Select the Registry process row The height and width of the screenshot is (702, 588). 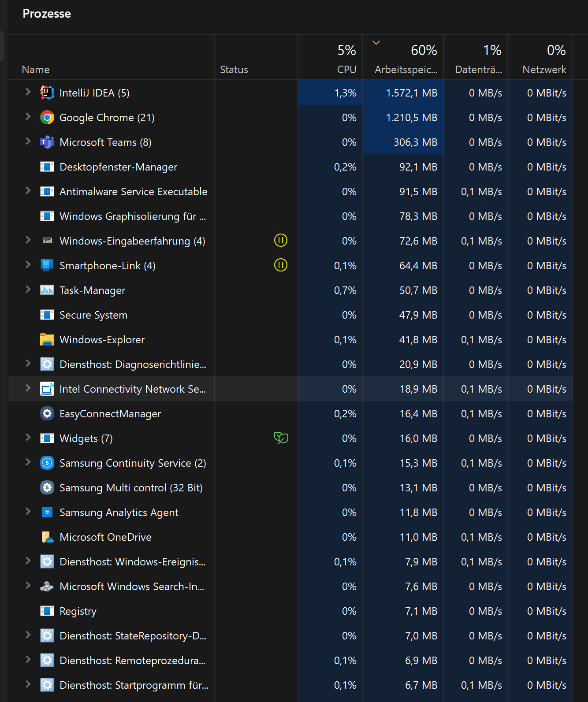[290, 611]
